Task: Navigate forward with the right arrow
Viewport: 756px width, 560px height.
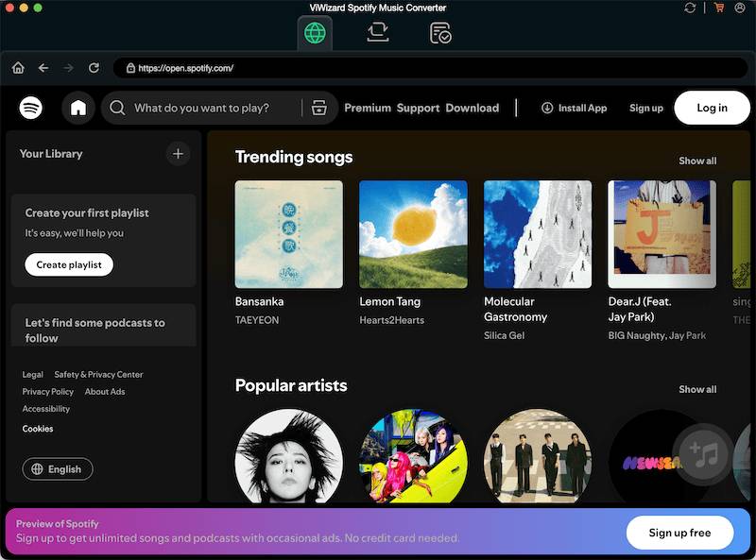Action: pyautogui.click(x=68, y=68)
